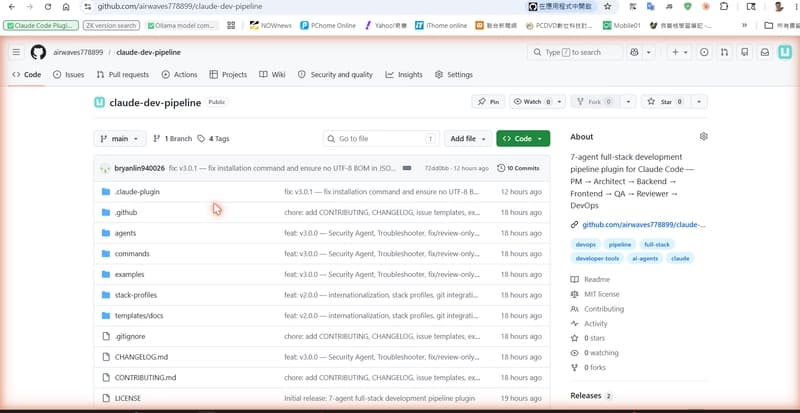
Task: Expand the Fork options arrow
Action: [x=628, y=102]
